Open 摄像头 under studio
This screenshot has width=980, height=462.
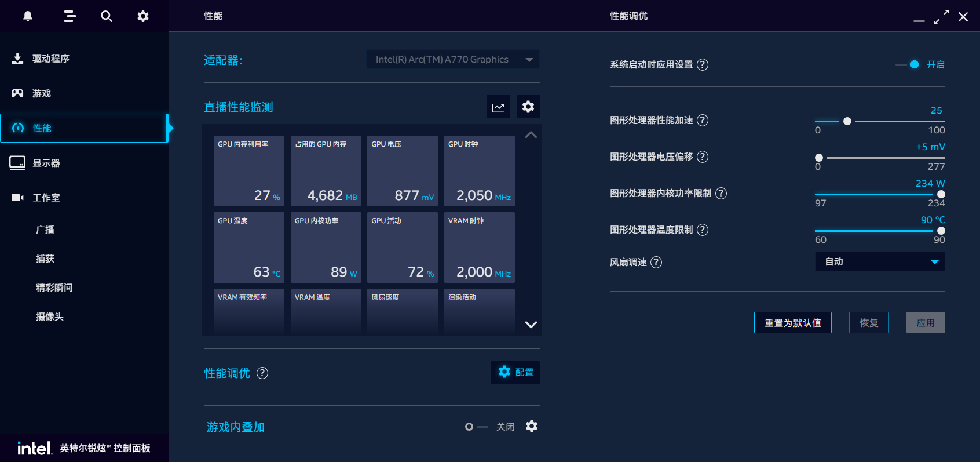pyautogui.click(x=50, y=317)
